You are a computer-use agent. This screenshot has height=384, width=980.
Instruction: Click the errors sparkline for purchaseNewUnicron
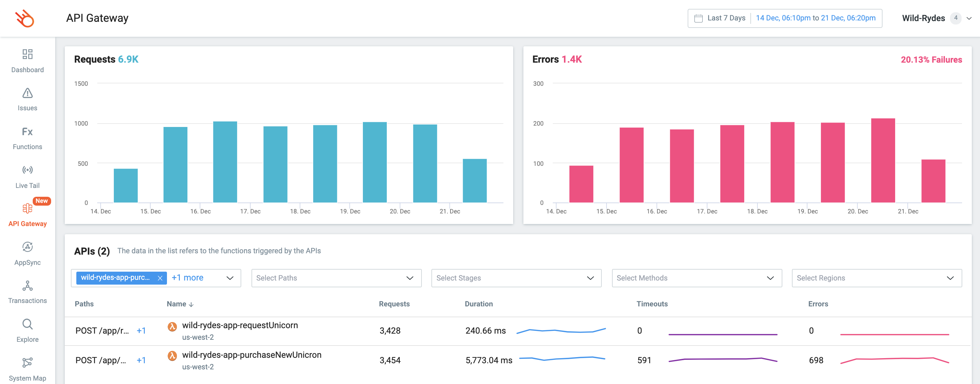(895, 361)
